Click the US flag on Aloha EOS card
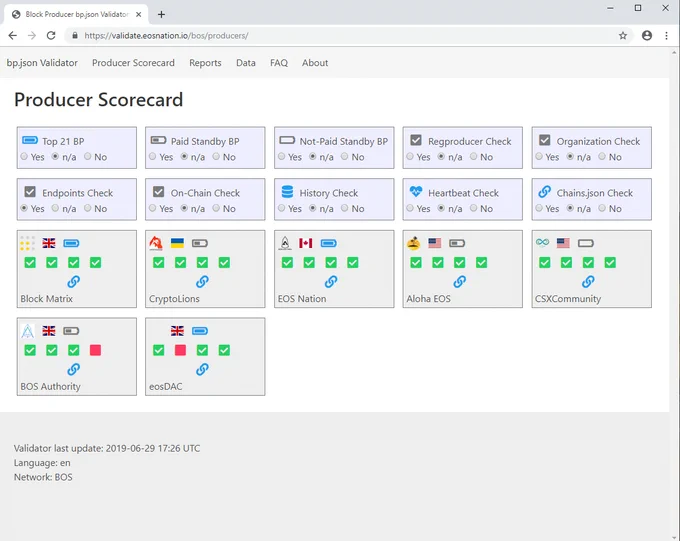This screenshot has width=680, height=541. coord(435,243)
